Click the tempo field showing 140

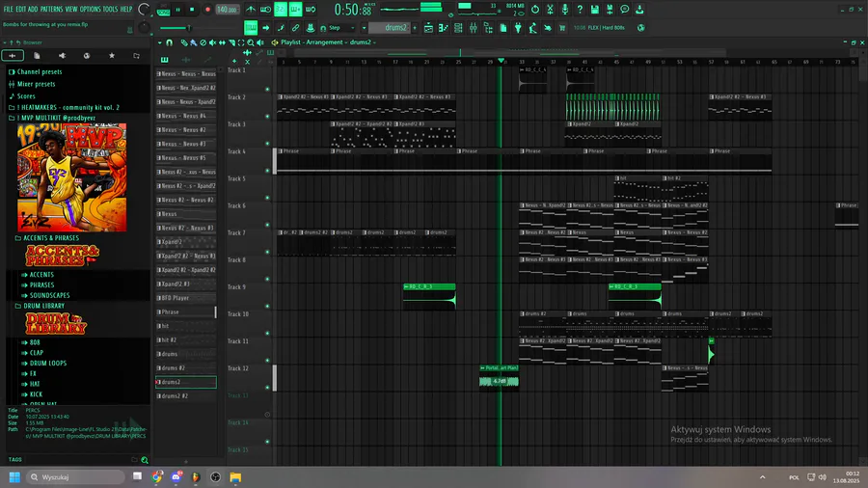click(x=227, y=10)
